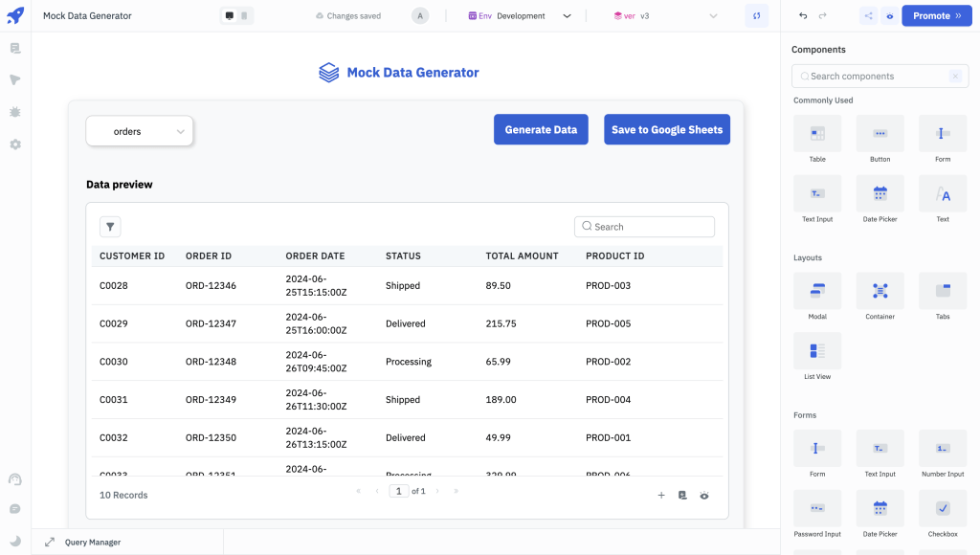This screenshot has height=555, width=980.
Task: Click the Generate Data button
Action: click(541, 129)
